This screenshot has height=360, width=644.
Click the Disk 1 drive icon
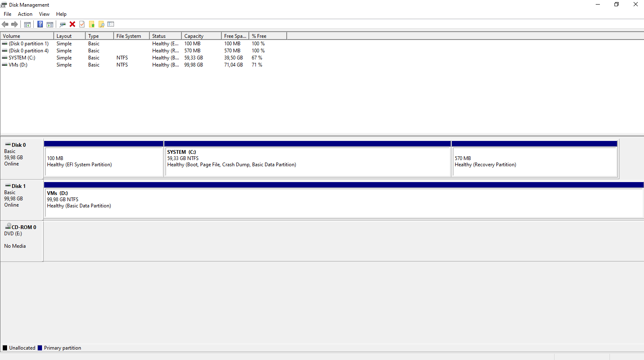(8, 186)
